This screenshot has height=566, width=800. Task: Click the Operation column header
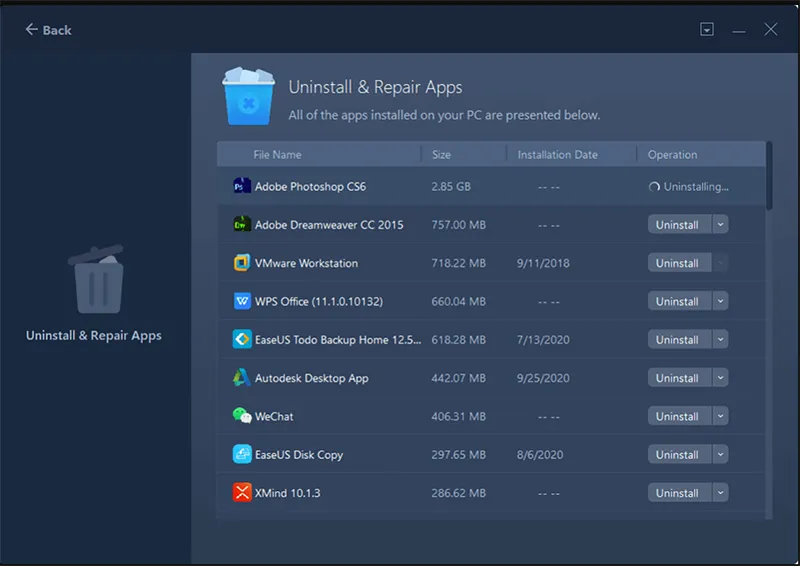672,155
